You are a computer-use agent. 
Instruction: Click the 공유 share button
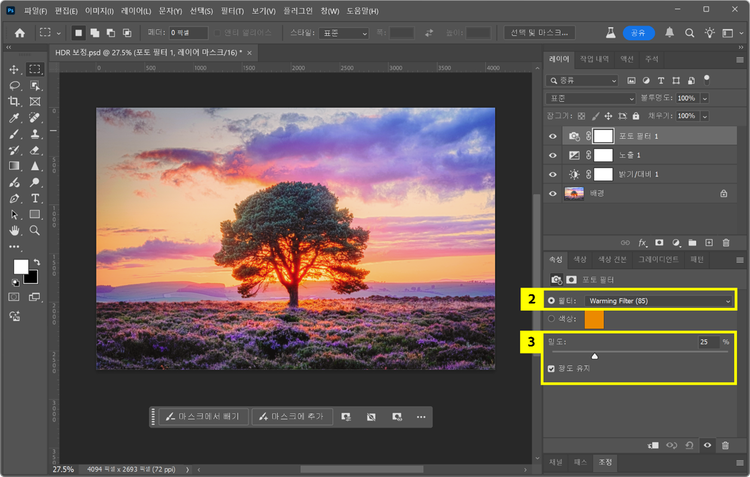pos(639,33)
